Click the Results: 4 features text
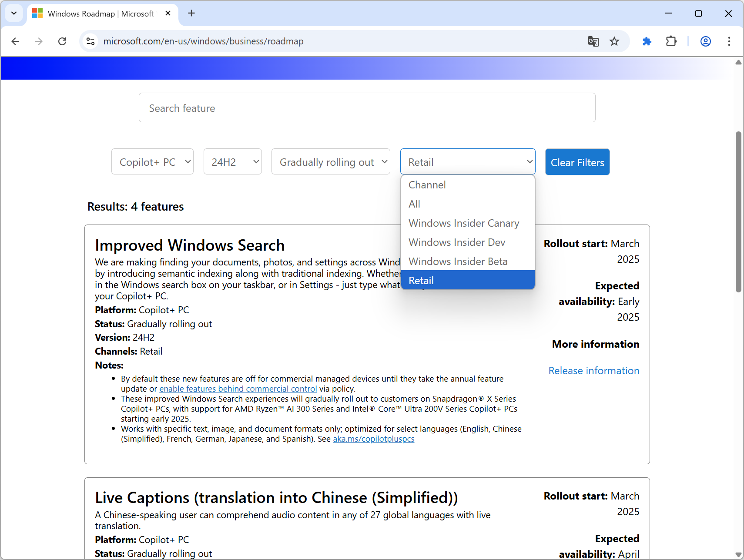744x560 pixels. 136,207
